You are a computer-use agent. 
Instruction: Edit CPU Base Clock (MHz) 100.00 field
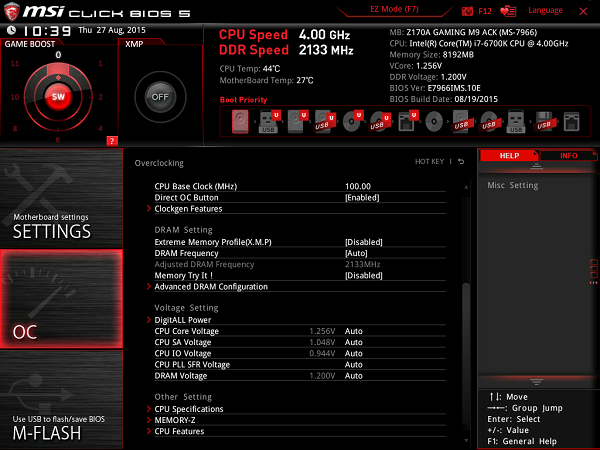pyautogui.click(x=358, y=186)
